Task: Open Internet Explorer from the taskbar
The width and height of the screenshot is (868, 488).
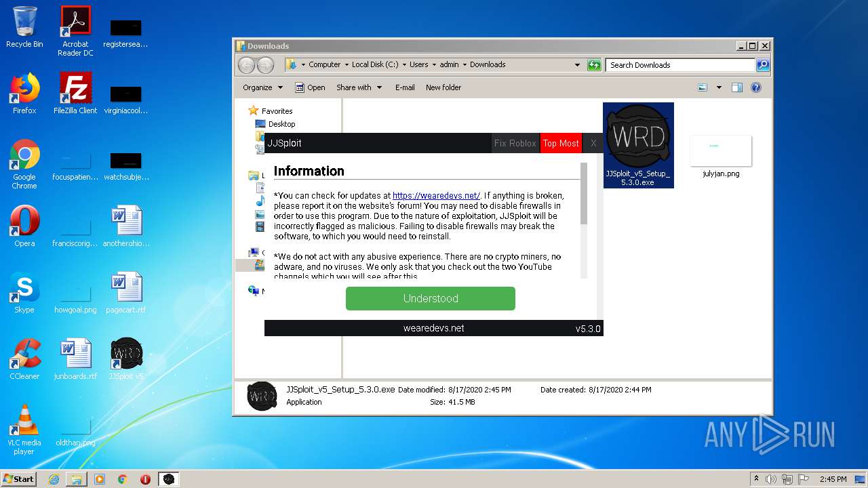Action: (54, 479)
